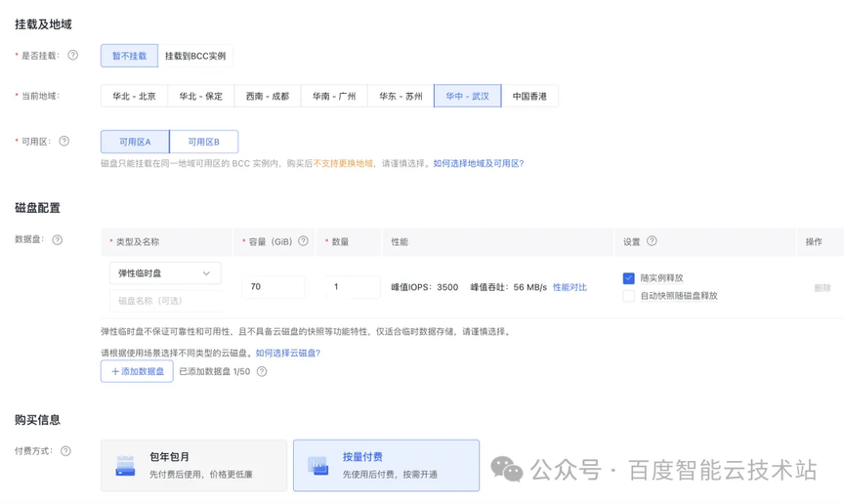Click help icon next to 设置 header
Screen dimensions: 844x504
click(x=652, y=241)
